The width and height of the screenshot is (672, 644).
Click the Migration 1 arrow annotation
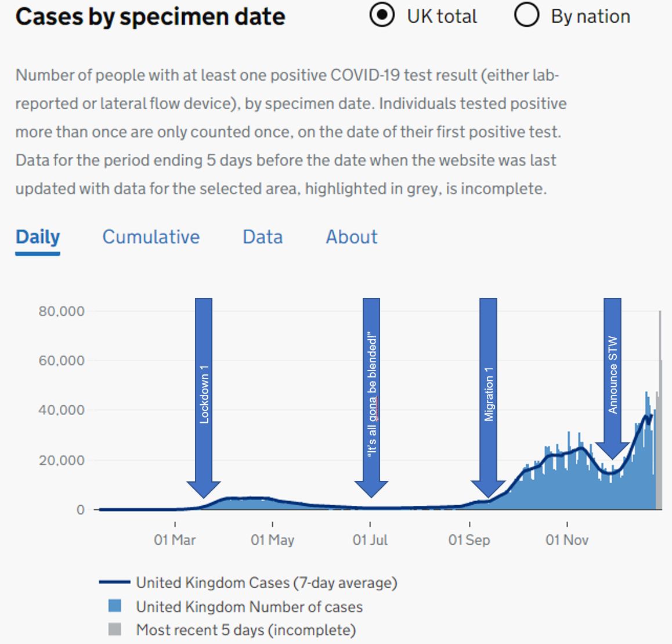[x=488, y=395]
